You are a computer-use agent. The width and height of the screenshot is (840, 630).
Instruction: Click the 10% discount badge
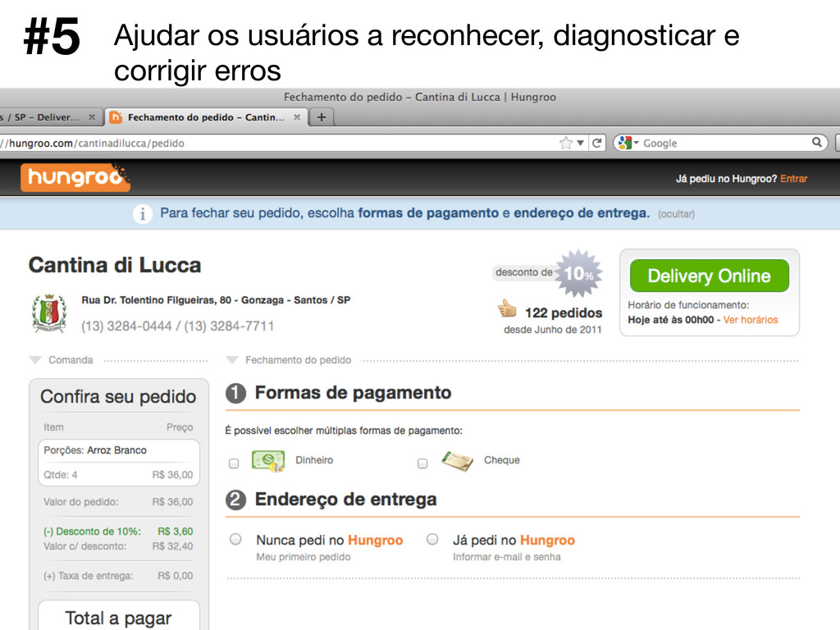579,273
